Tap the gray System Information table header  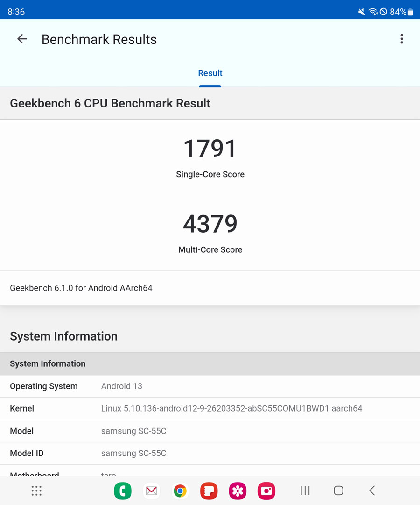coord(210,363)
